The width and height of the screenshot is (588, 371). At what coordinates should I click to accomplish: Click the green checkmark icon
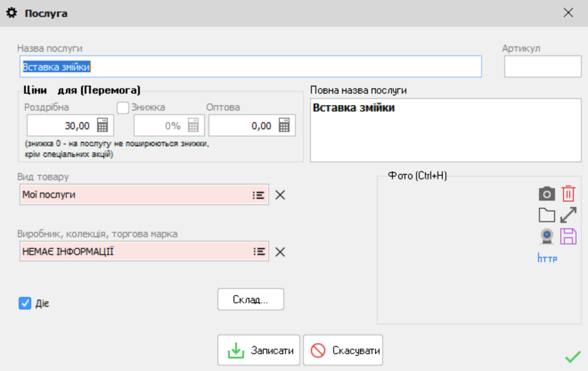572,357
